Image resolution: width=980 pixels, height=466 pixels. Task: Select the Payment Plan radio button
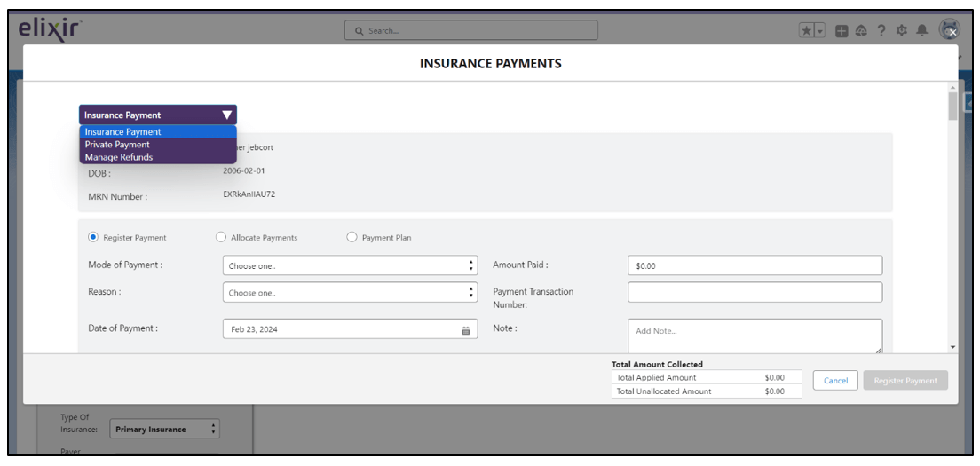352,238
